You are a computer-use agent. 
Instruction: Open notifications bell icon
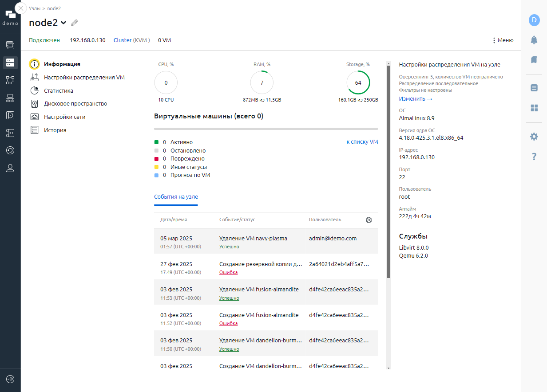[534, 40]
